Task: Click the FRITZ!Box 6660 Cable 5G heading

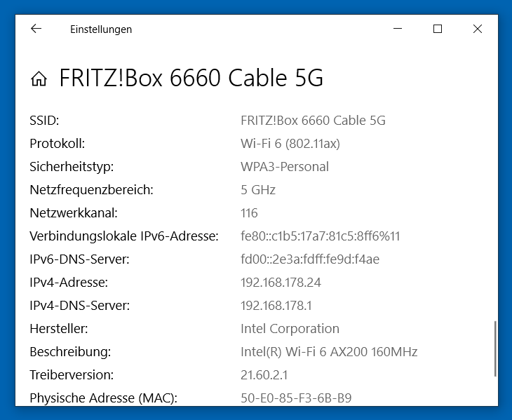Action: 191,78
